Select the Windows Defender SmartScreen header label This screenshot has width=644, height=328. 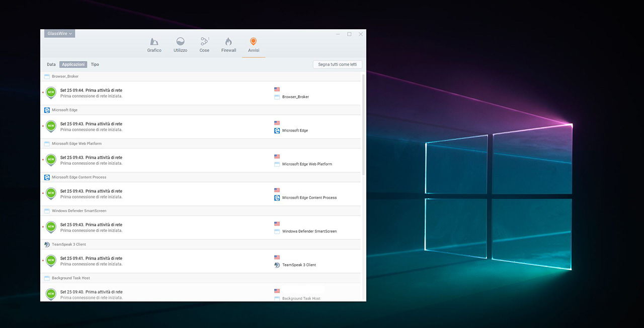click(79, 211)
